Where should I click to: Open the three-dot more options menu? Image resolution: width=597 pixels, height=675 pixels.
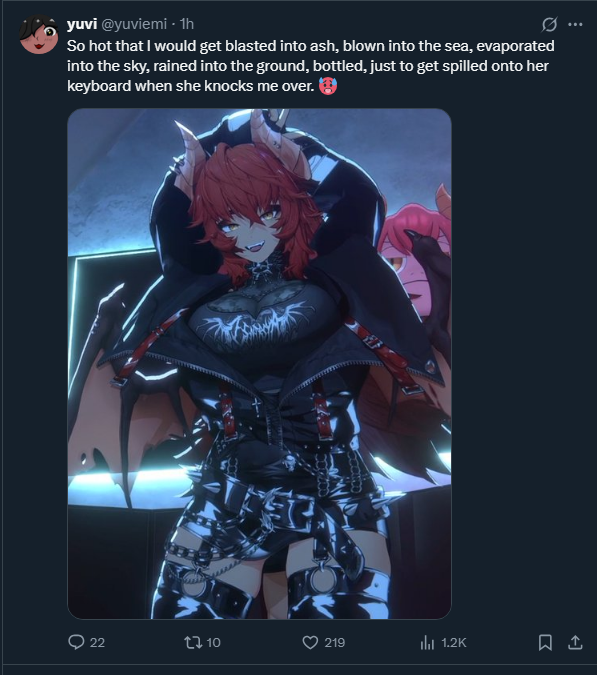[x=575, y=25]
